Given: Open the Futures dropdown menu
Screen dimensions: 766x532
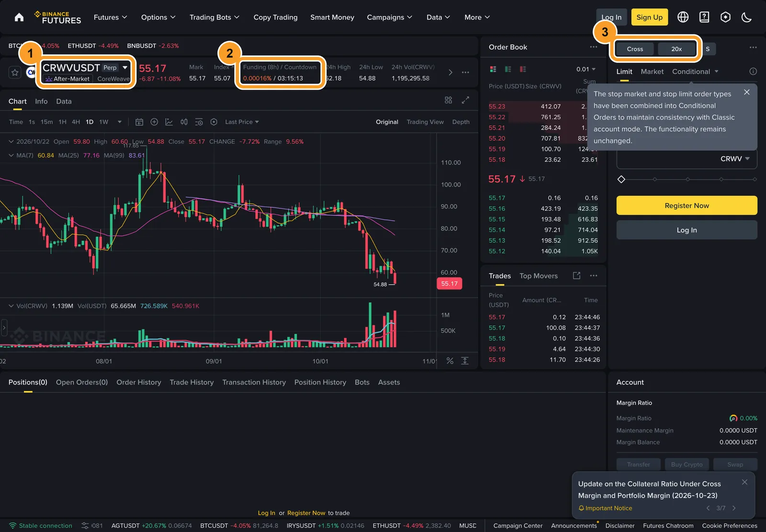Looking at the screenshot, I should click(x=111, y=17).
